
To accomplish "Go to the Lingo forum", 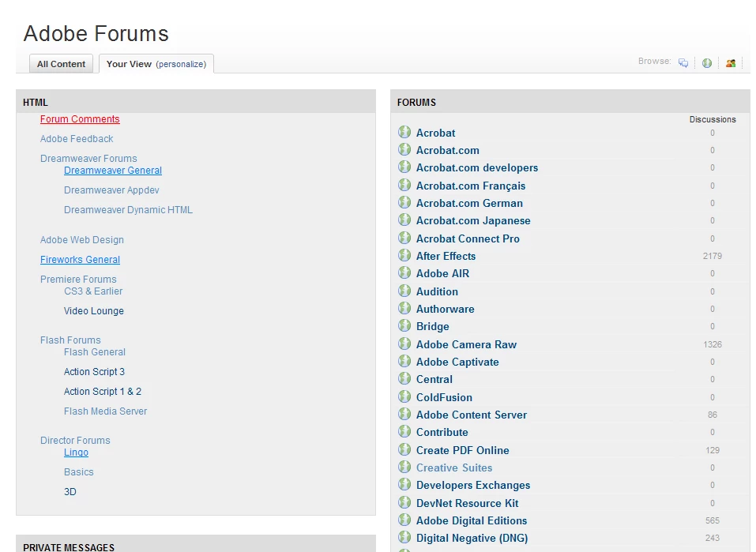I will (76, 452).
